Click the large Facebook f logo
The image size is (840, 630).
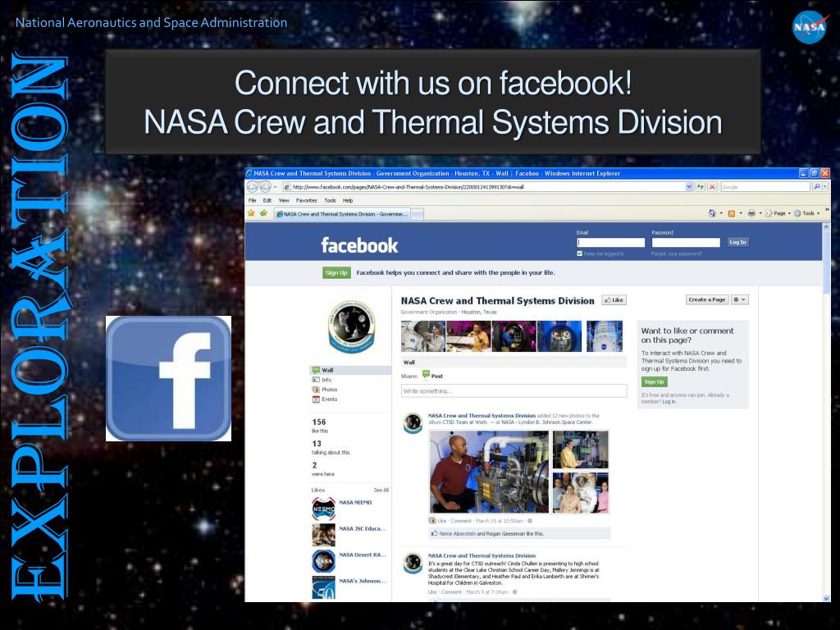[x=169, y=378]
